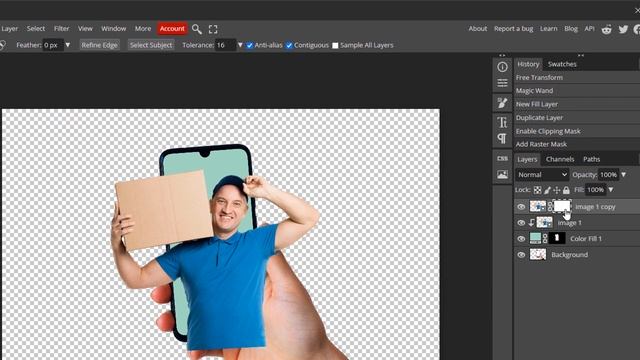Switch to the History tab
640x360 pixels.
point(528,64)
